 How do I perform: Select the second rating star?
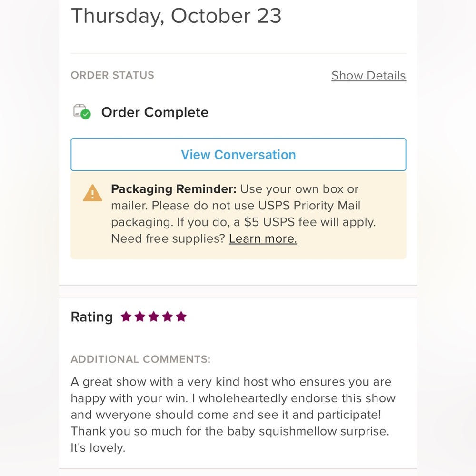[139, 317]
